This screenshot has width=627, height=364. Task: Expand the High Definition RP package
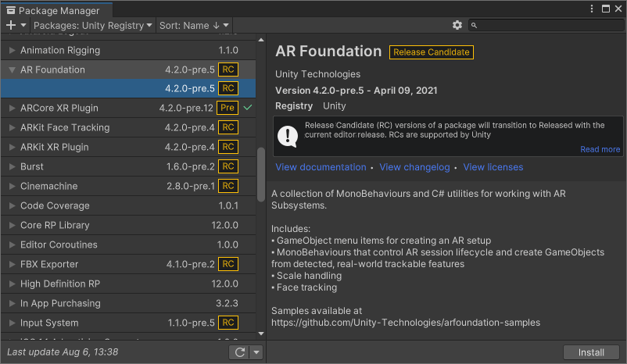(12, 284)
